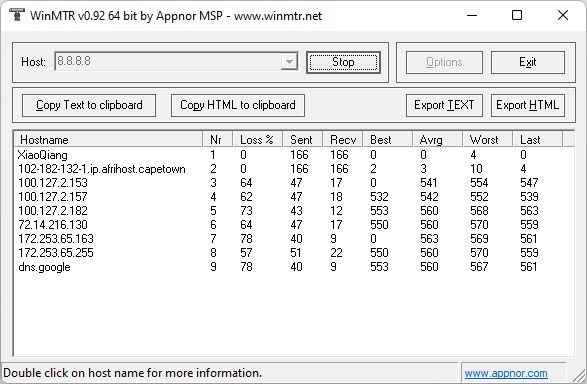
Task: Click the Recv column header
Action: coord(343,140)
